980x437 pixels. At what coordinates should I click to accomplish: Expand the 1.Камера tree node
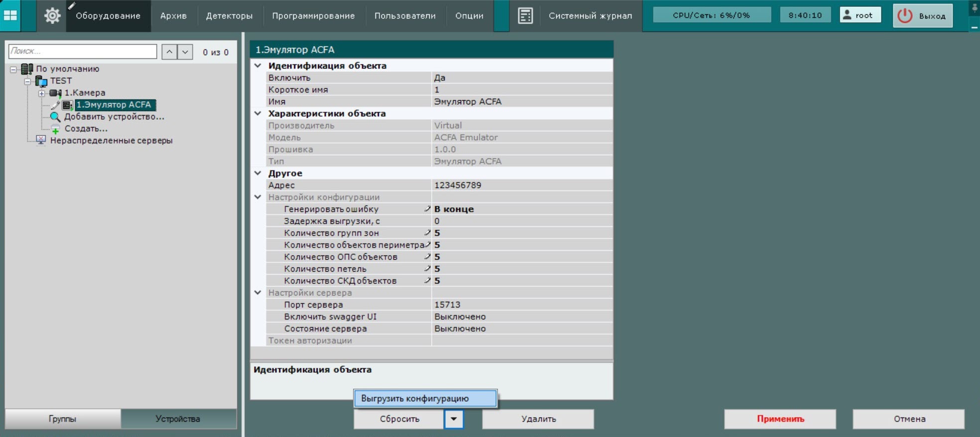point(42,93)
